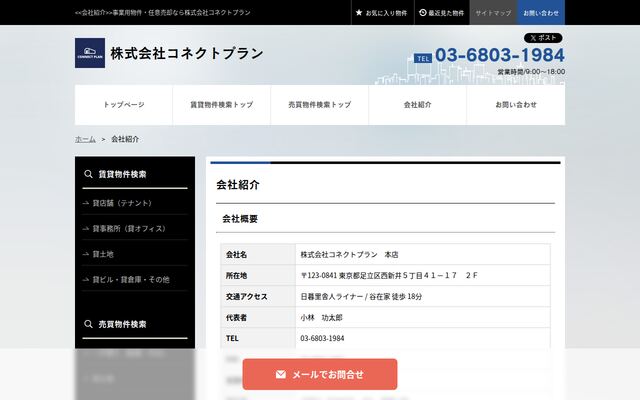Open 最近見た物件 in the top bar
Viewport: 640px width, 400px height.
tap(442, 13)
